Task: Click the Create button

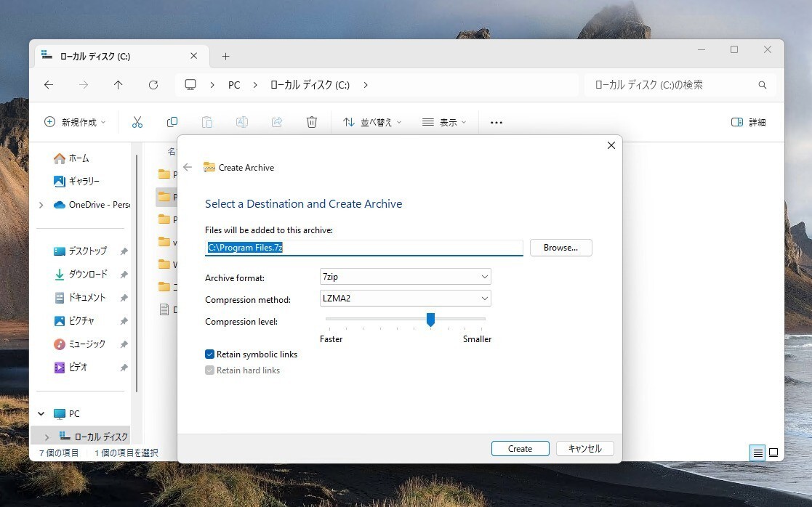Action: click(x=520, y=448)
